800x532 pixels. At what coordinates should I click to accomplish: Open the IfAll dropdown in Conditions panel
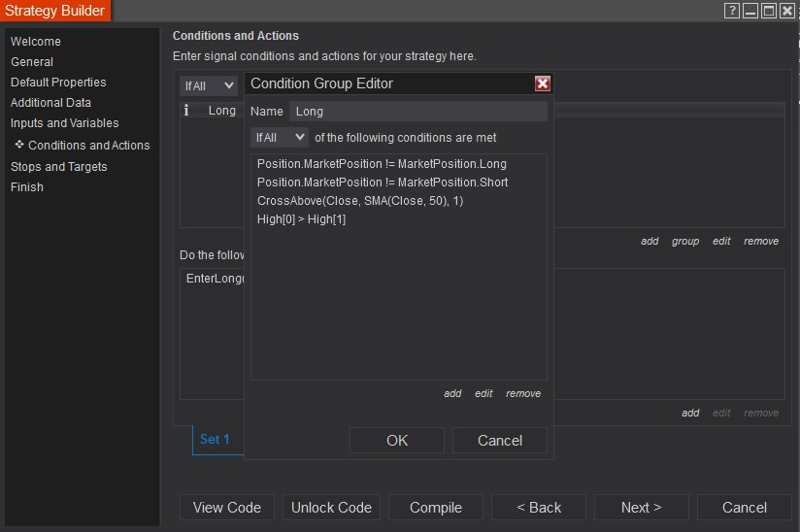209,85
